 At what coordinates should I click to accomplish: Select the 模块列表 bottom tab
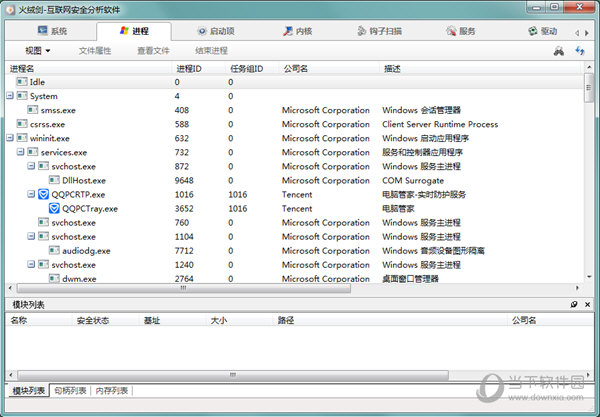28,391
